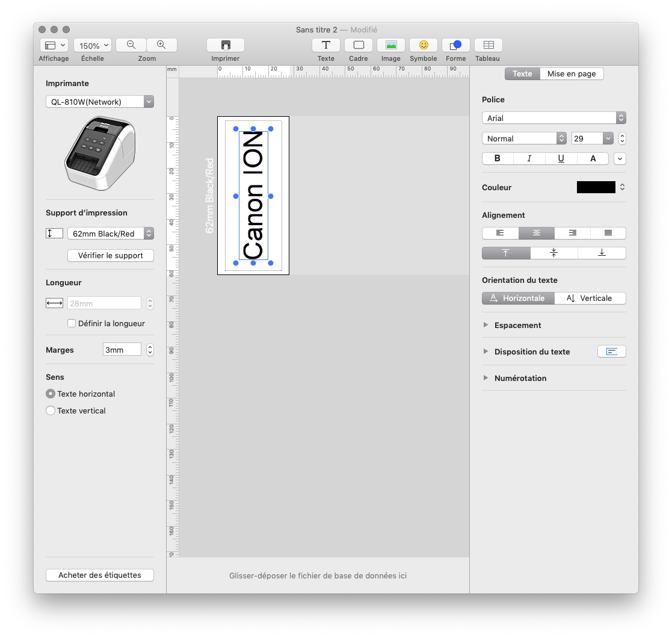This screenshot has height=638, width=672.
Task: Open the Symbole smiley picker
Action: 424,45
